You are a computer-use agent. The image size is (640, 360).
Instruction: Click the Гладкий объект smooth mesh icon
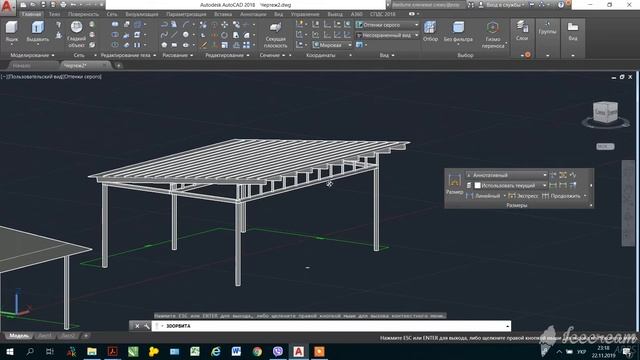click(x=76, y=27)
